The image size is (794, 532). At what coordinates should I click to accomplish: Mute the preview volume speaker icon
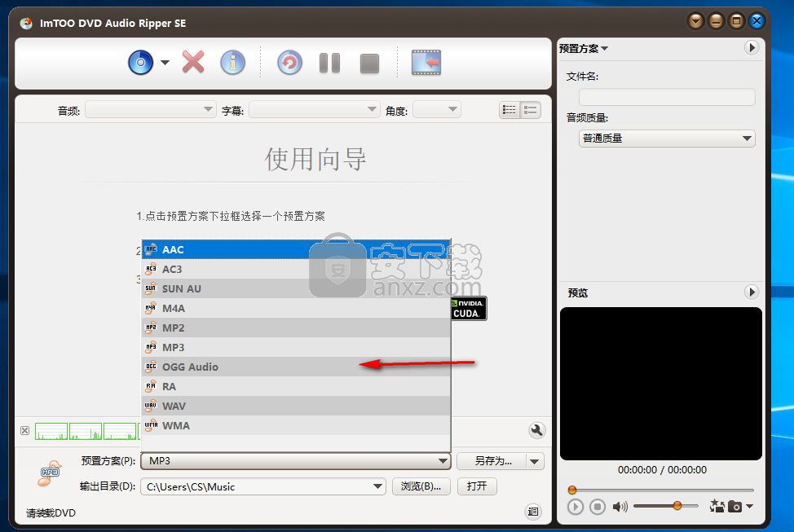pyautogui.click(x=620, y=507)
